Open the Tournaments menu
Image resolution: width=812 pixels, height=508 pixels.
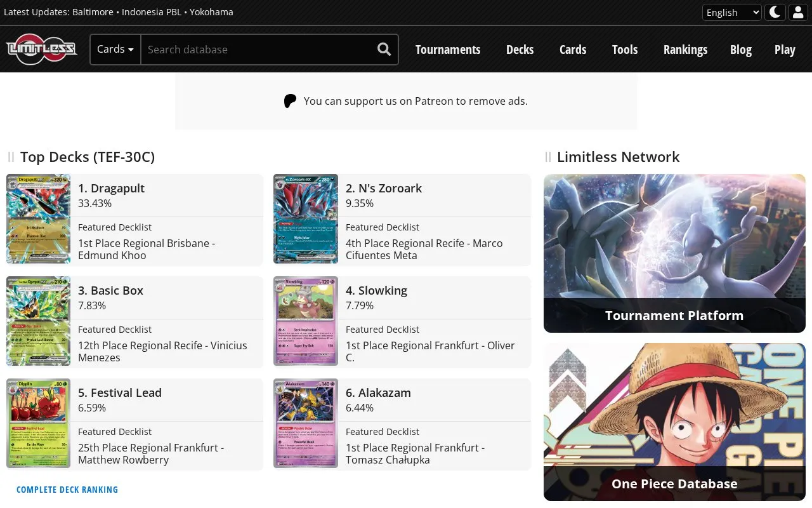pos(448,50)
